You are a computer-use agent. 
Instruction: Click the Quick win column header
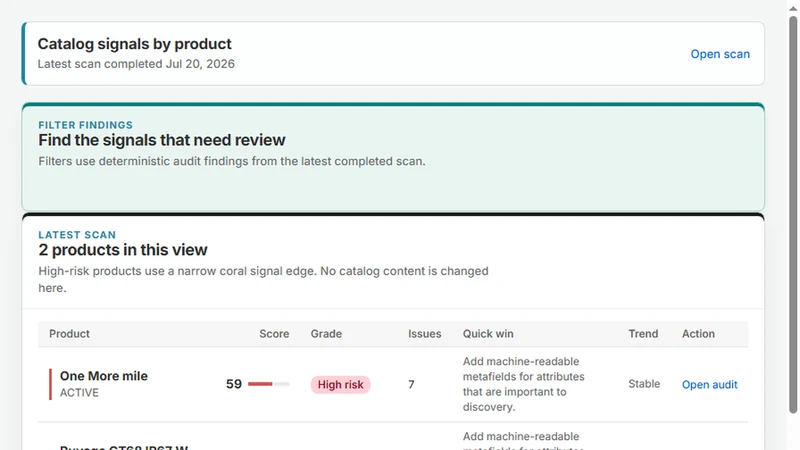(x=488, y=334)
